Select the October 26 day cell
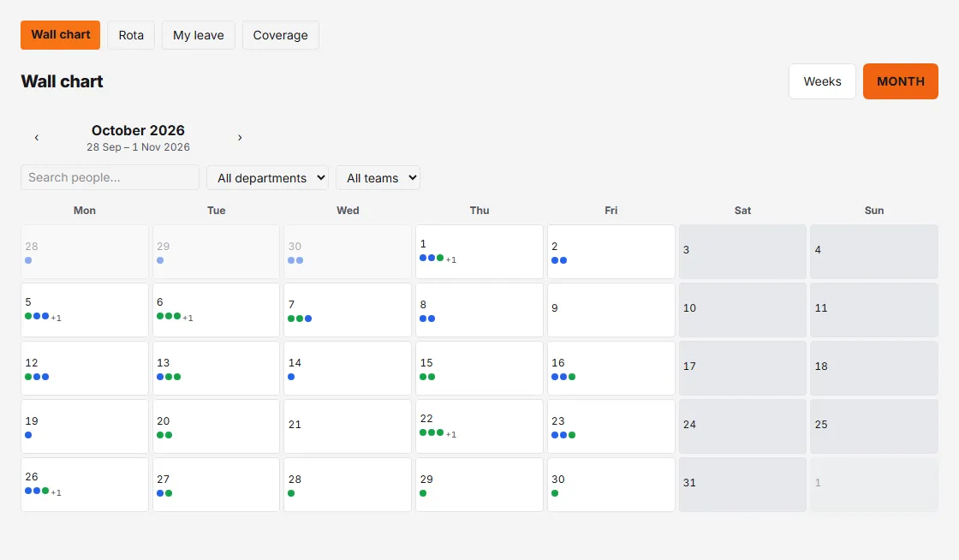 click(85, 485)
